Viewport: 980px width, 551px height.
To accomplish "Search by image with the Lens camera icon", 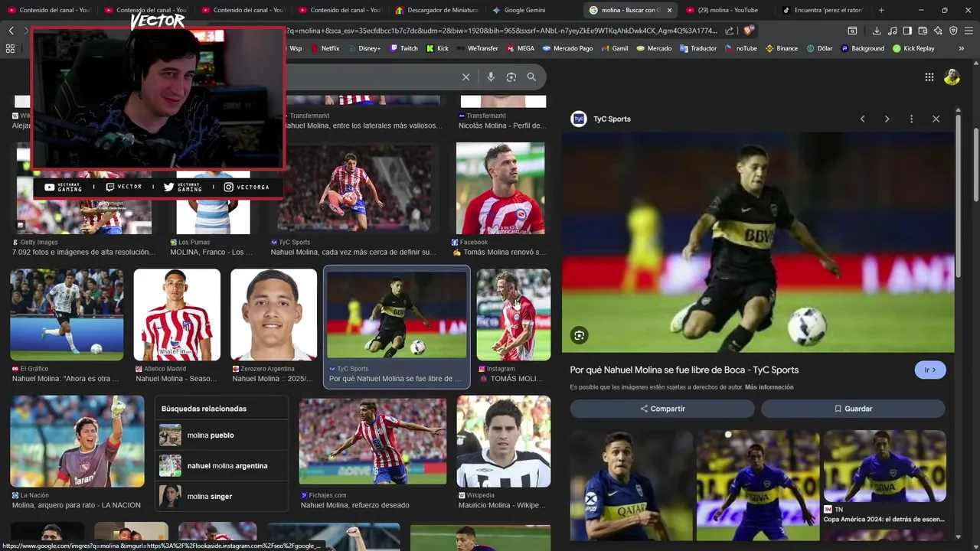I will [511, 77].
